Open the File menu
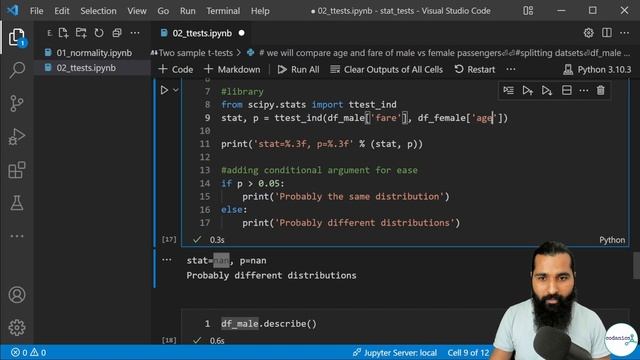 click(x=36, y=11)
